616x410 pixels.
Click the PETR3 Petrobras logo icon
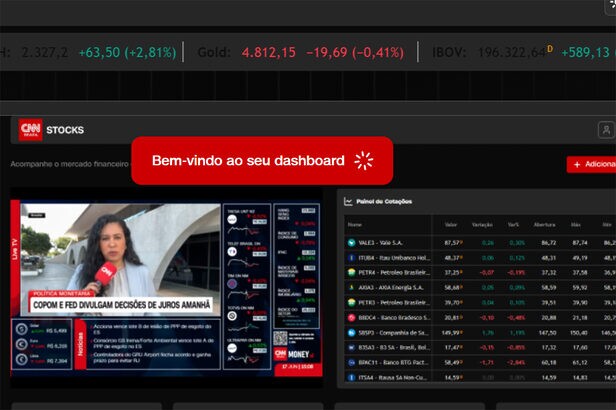(x=352, y=302)
